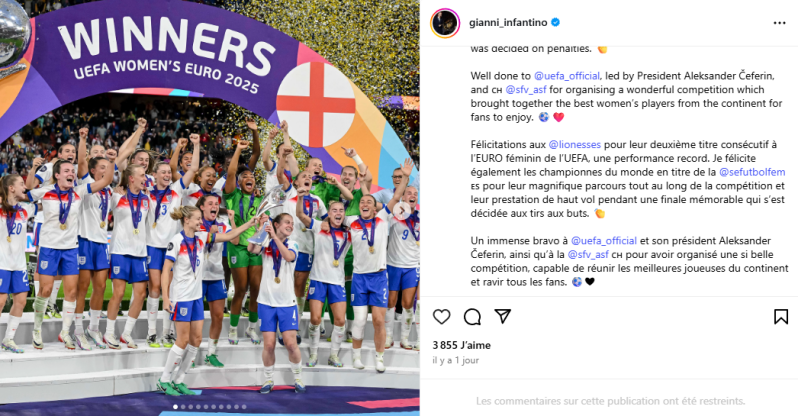The height and width of the screenshot is (416, 798).
Task: Open @sfv_asf mention in English paragraph
Action: pyautogui.click(x=526, y=90)
